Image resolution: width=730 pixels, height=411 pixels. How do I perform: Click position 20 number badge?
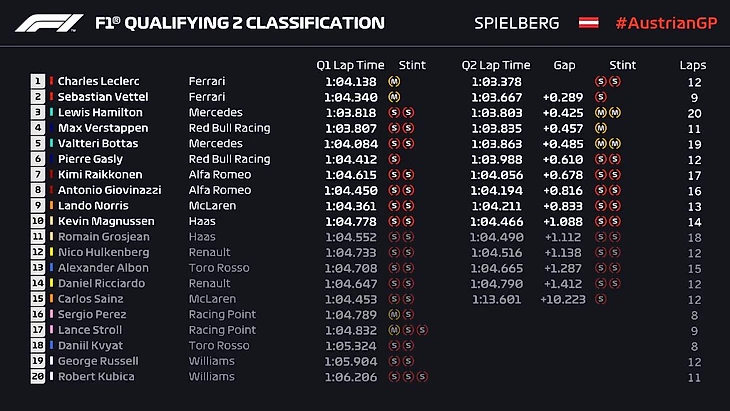pos(38,377)
